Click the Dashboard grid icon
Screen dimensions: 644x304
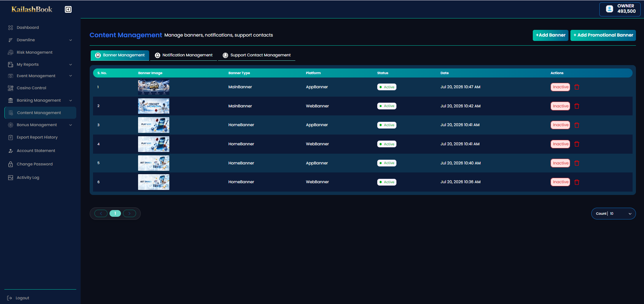[x=11, y=28]
